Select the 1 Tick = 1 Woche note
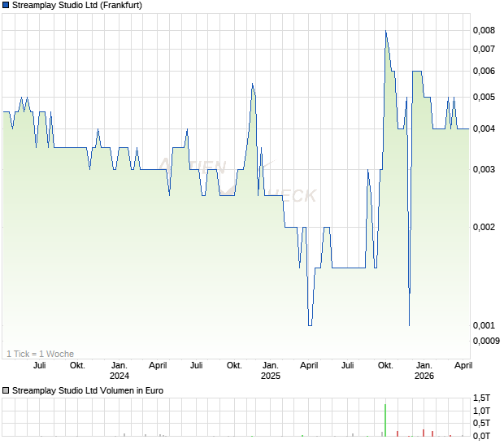 [40, 354]
